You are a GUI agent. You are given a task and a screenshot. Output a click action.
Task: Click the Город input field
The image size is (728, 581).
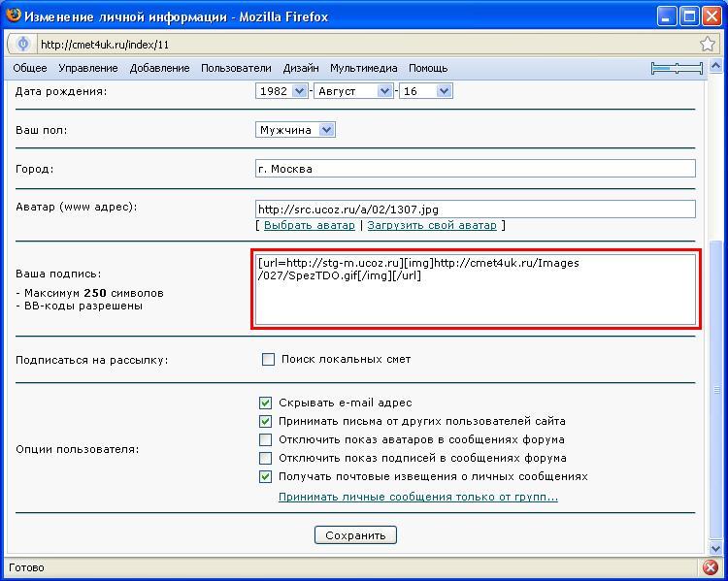click(x=476, y=169)
